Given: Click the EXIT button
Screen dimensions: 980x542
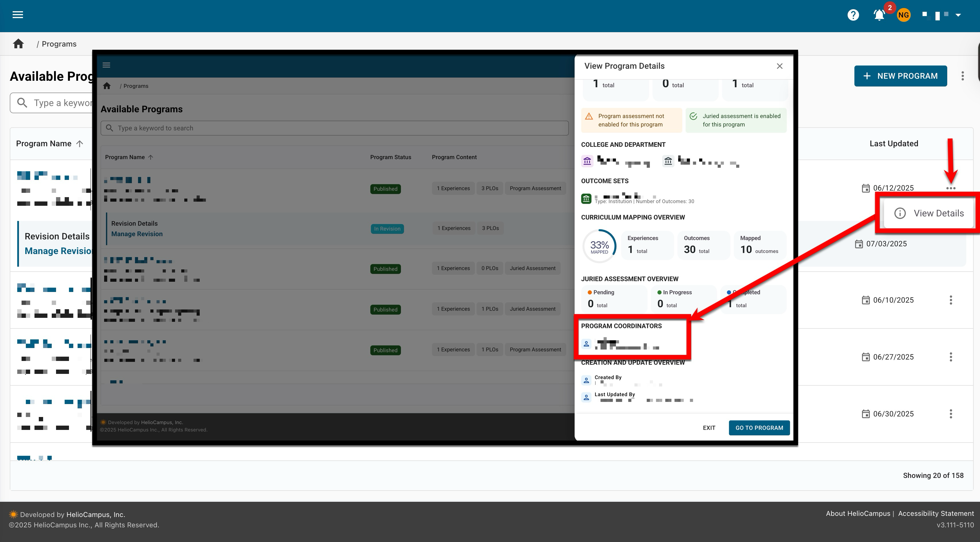Looking at the screenshot, I should [709, 428].
